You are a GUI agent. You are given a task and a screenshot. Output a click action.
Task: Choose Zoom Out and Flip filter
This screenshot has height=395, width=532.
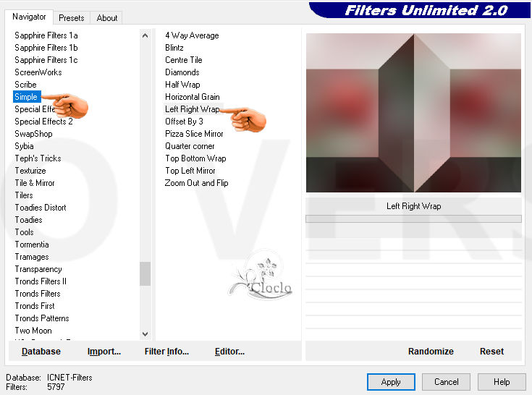tap(196, 183)
